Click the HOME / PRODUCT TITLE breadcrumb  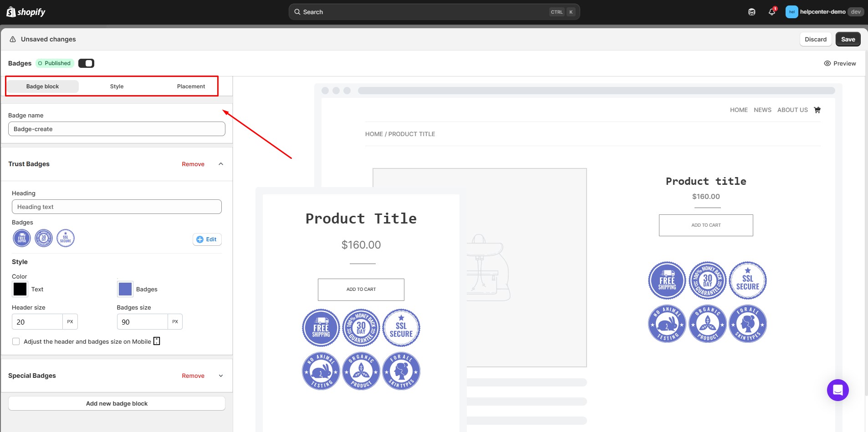coord(400,134)
